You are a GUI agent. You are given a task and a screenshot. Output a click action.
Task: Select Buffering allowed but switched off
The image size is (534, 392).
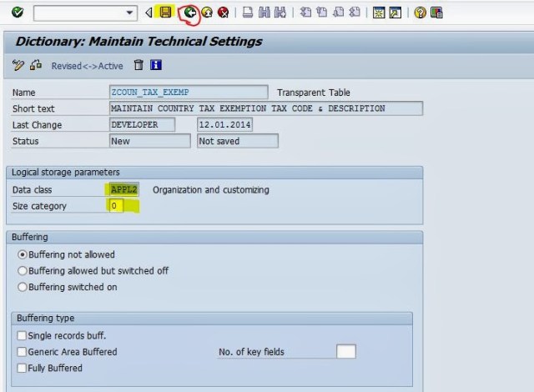[23, 271]
